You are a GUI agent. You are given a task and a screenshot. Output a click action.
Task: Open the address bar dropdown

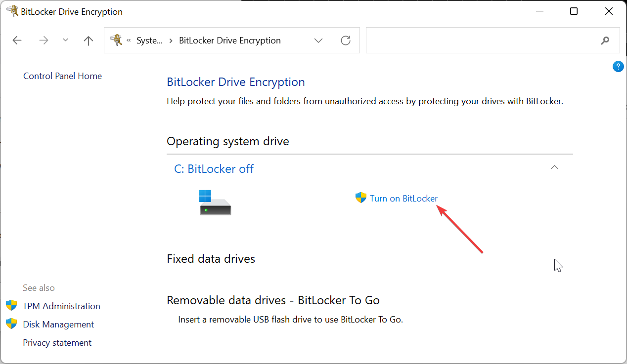pyautogui.click(x=318, y=40)
